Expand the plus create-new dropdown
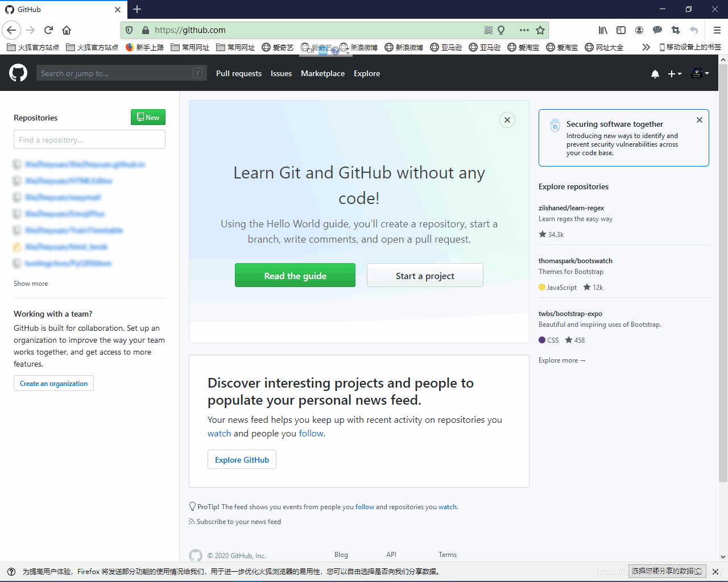The height and width of the screenshot is (582, 728). tap(675, 74)
